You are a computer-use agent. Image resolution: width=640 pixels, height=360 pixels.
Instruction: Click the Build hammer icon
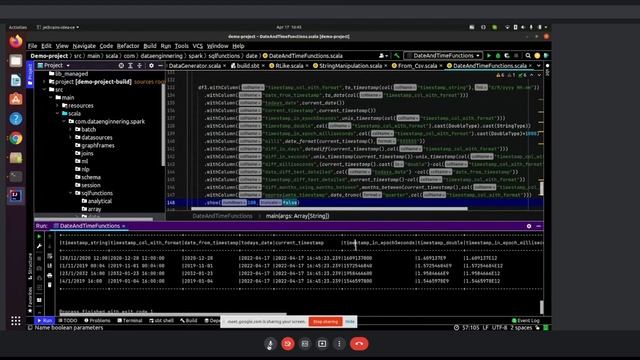[396, 56]
